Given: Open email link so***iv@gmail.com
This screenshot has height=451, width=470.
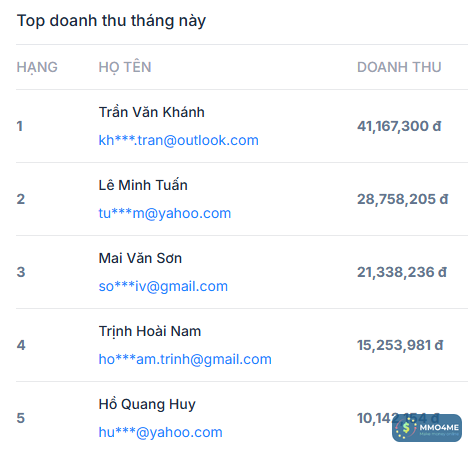Looking at the screenshot, I should pos(163,286).
